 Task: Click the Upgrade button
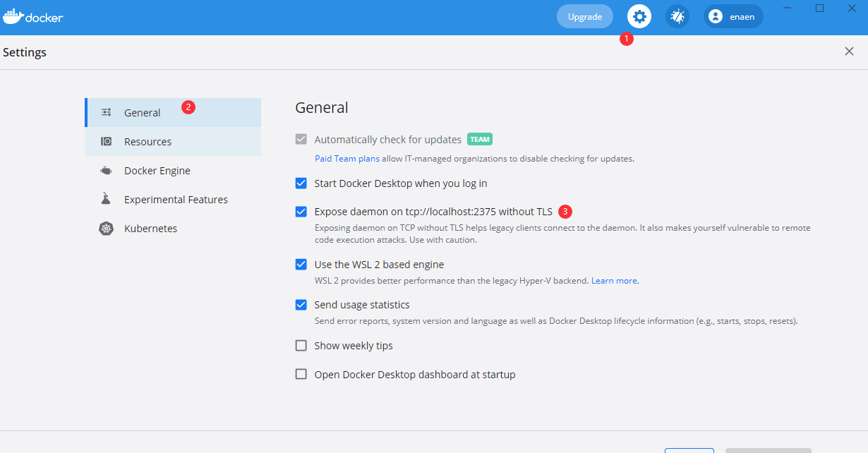click(585, 16)
